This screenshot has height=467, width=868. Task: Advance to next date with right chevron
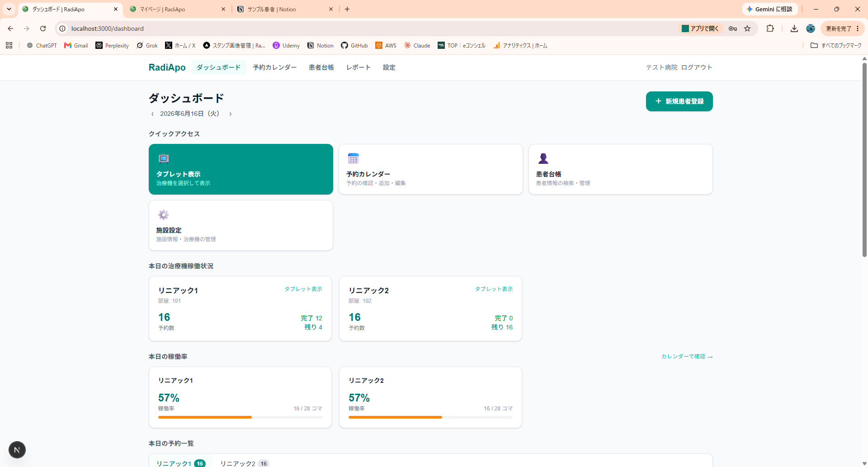tap(231, 114)
